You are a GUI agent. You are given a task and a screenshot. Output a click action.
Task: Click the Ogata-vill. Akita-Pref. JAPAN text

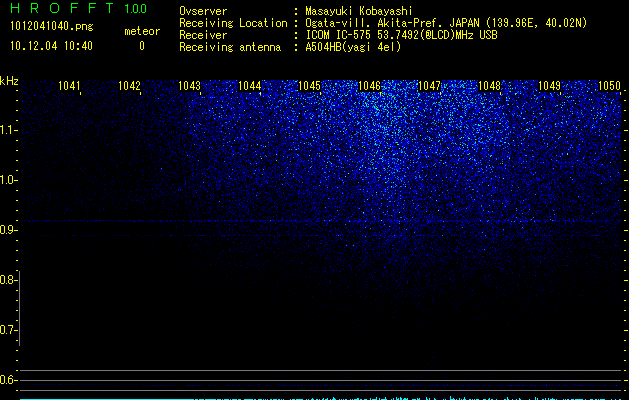392,23
